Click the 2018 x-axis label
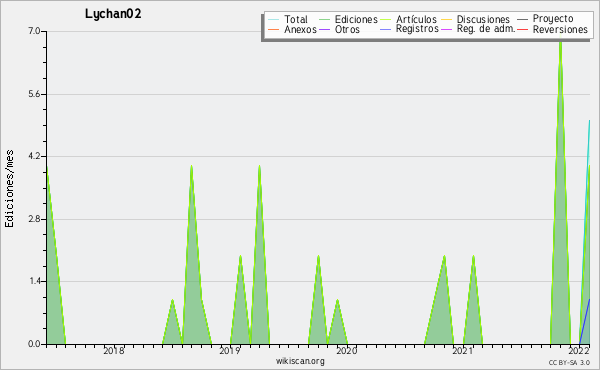The width and height of the screenshot is (600, 370). (x=114, y=351)
